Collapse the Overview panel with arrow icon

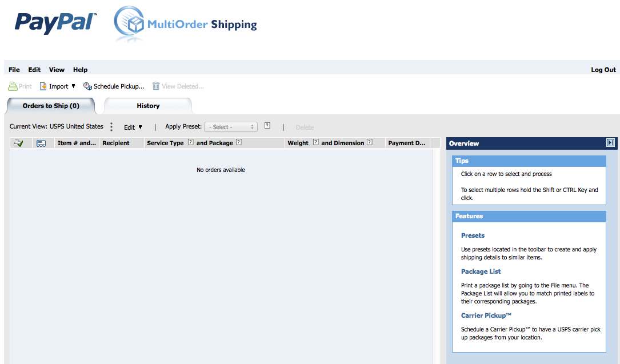click(610, 143)
